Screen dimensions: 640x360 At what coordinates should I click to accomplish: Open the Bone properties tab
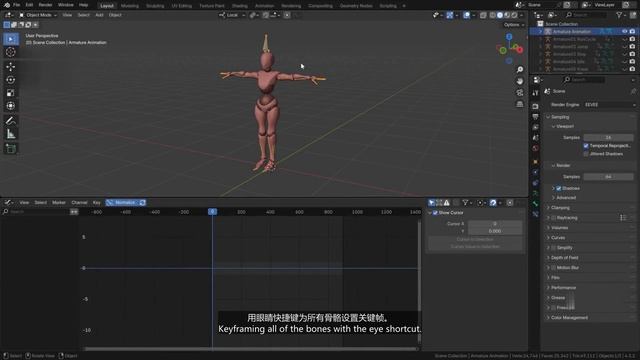[536, 203]
